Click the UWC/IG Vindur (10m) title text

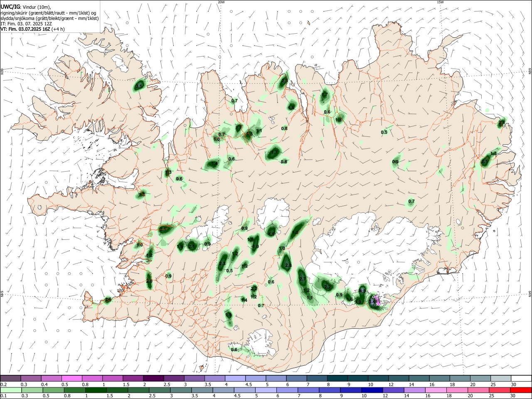(x=25, y=7)
